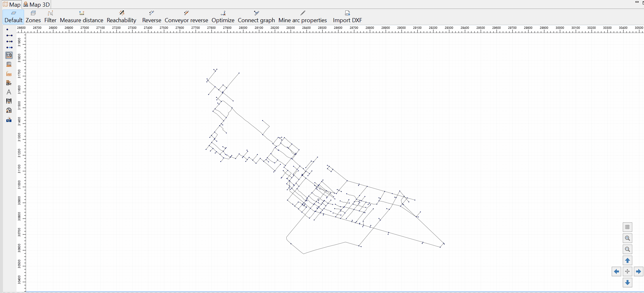
Task: Select the single node point tool
Action: point(7,29)
